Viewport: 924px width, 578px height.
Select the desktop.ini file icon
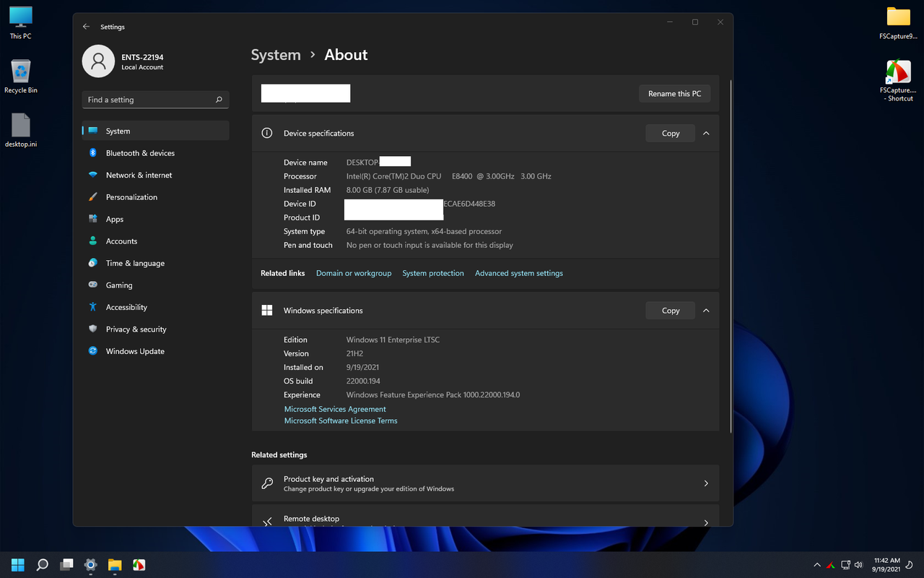pos(21,130)
